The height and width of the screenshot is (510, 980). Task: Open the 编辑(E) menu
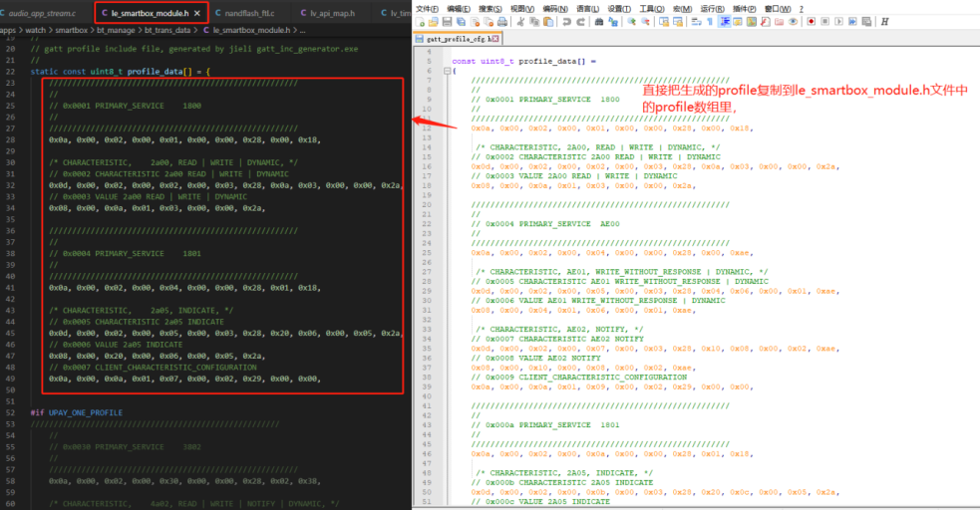coord(459,9)
